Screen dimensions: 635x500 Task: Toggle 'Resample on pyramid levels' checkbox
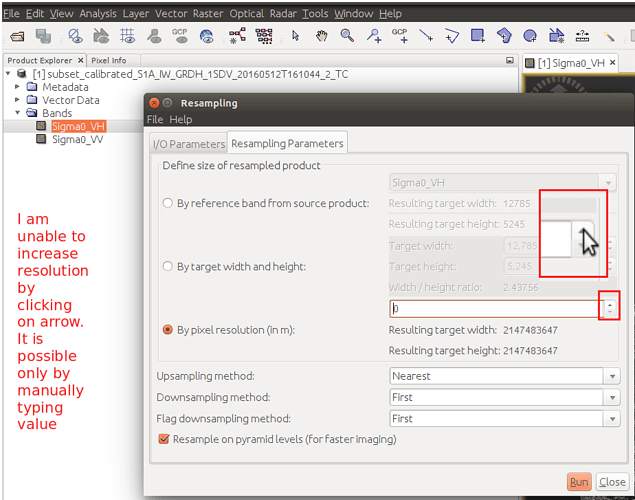(x=164, y=439)
